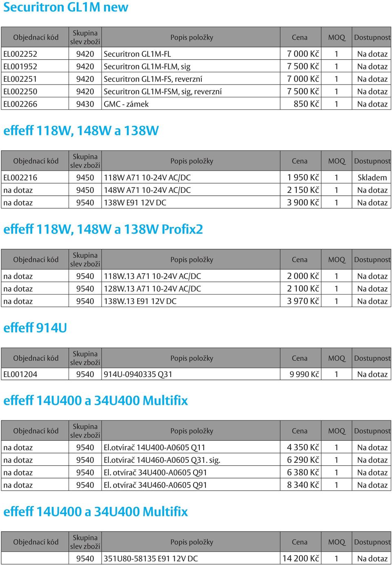Click price 2 000 Kč
The width and height of the screenshot is (392, 565).
pos(303,277)
